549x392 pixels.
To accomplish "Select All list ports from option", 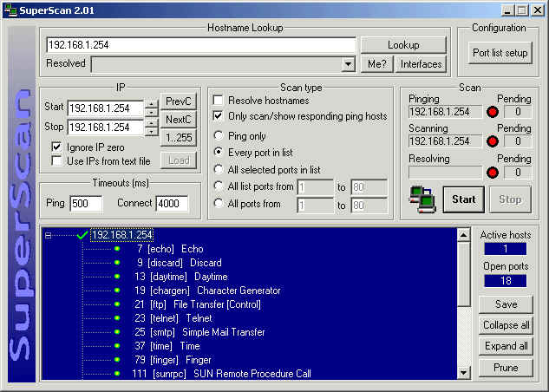I will 219,186.
